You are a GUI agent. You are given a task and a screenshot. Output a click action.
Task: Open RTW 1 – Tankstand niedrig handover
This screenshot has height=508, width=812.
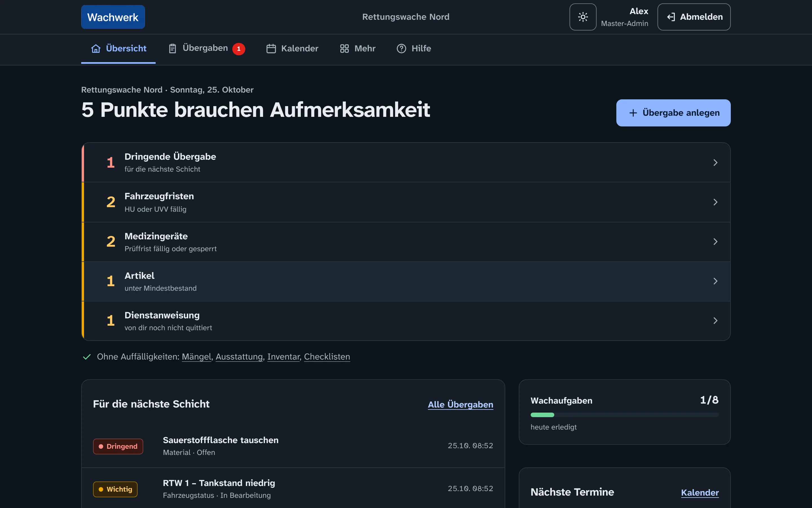pyautogui.click(x=293, y=489)
